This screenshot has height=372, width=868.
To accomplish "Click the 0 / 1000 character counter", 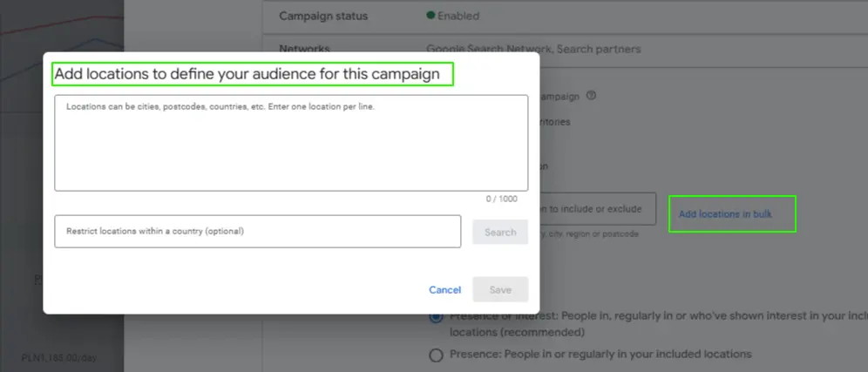I will pyautogui.click(x=502, y=200).
